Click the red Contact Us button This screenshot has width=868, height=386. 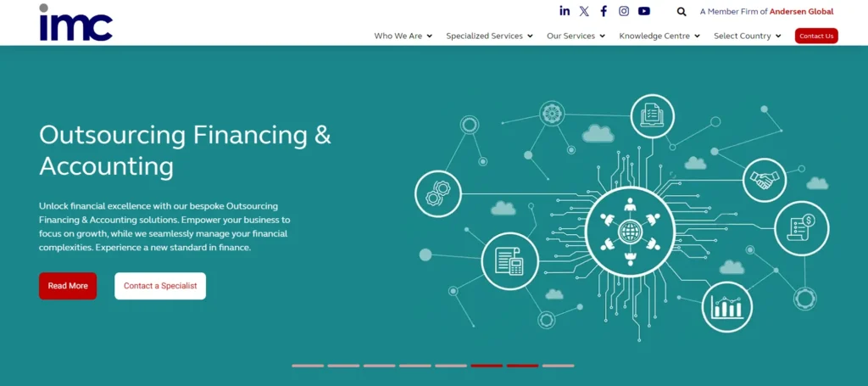tap(816, 36)
